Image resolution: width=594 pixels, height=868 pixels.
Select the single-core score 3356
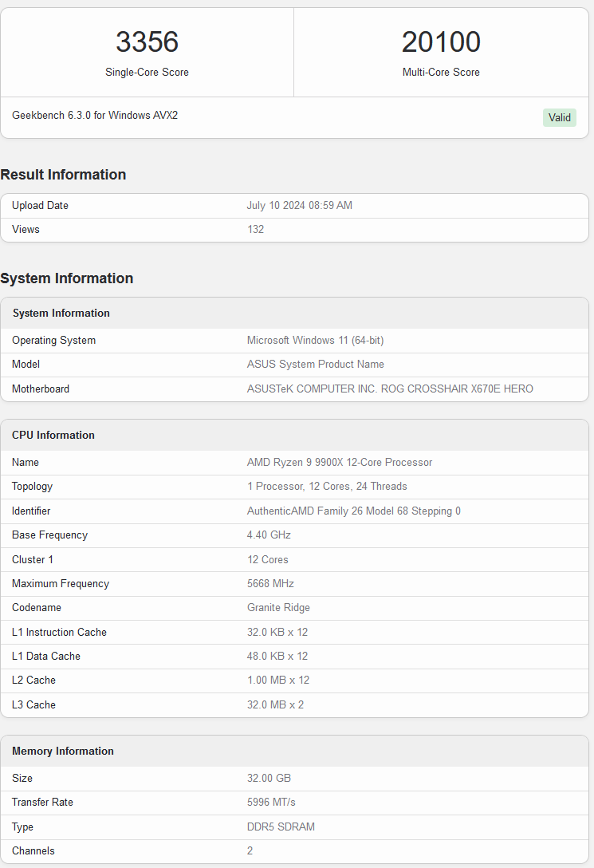click(148, 42)
